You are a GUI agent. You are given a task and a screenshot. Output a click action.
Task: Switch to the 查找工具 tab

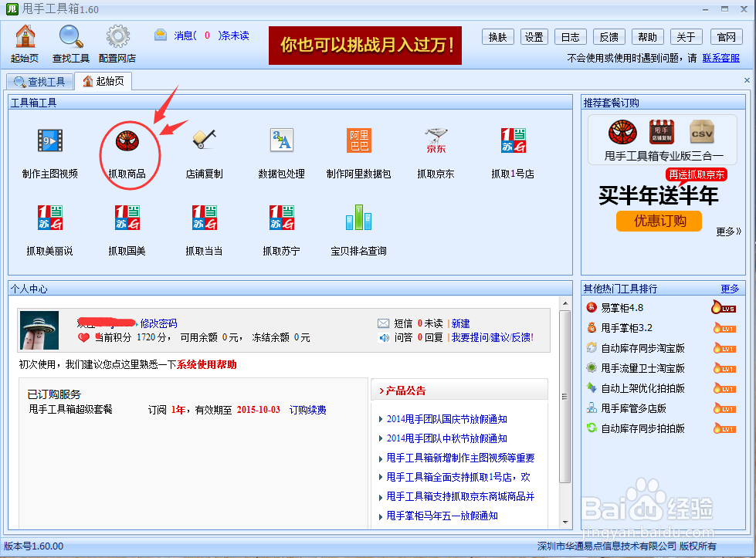(x=39, y=81)
